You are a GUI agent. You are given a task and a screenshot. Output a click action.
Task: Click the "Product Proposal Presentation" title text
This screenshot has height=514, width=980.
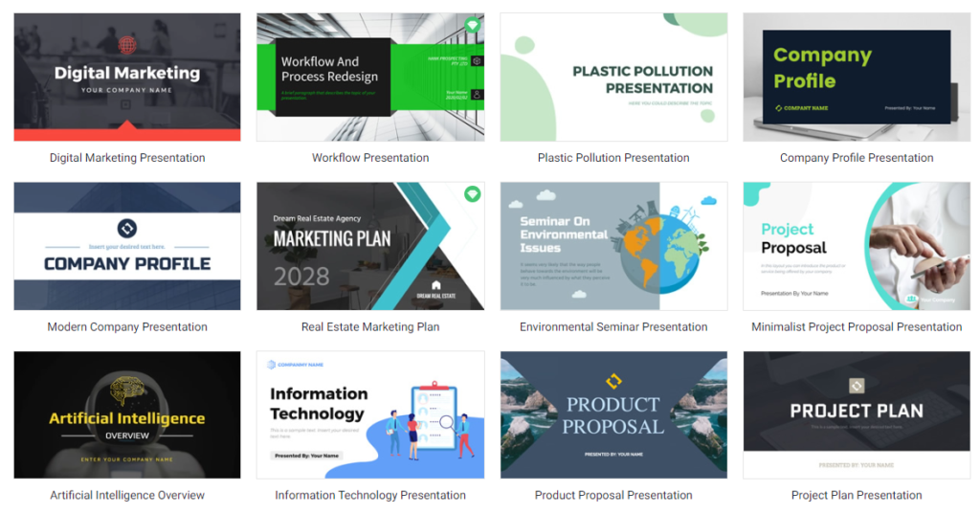pos(613,496)
